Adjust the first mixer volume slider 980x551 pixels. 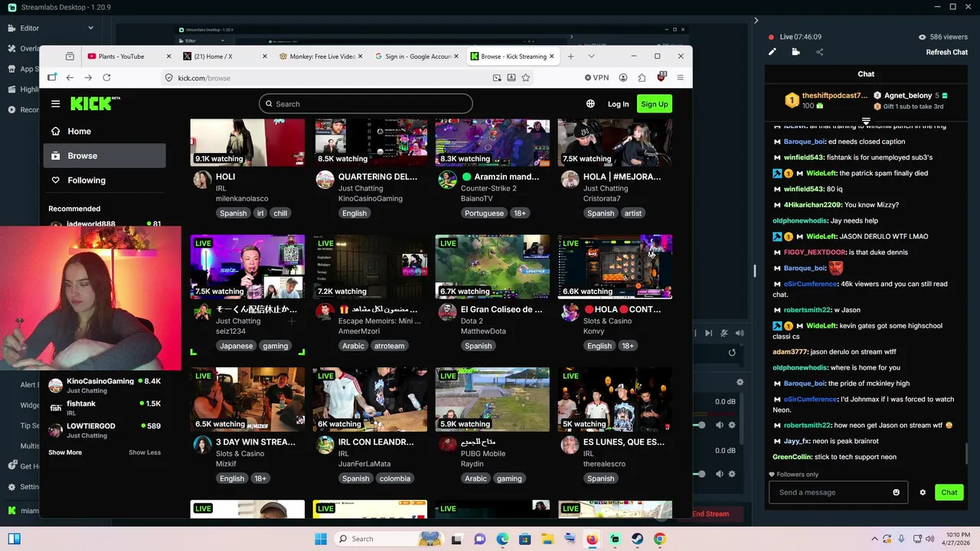(x=700, y=425)
